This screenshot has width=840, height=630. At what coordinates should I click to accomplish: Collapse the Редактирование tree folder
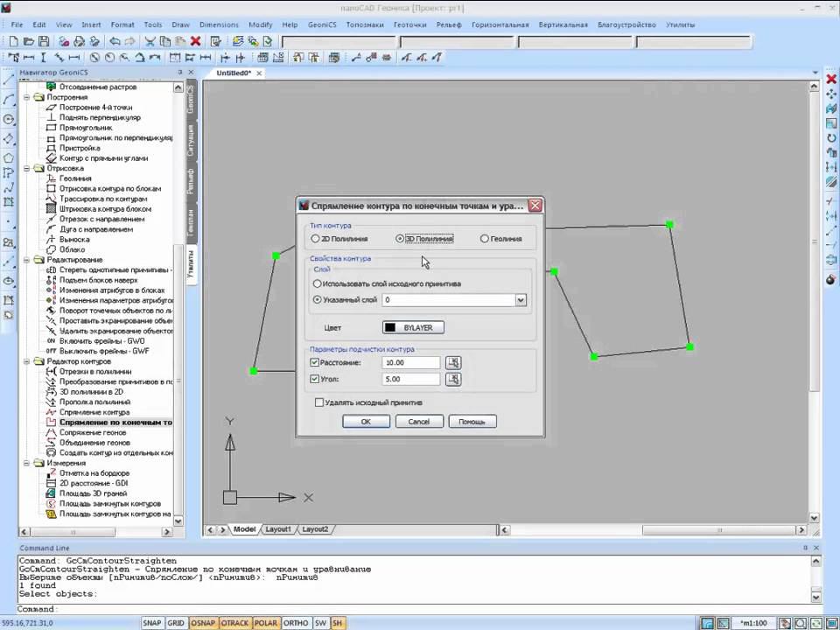pos(26,260)
